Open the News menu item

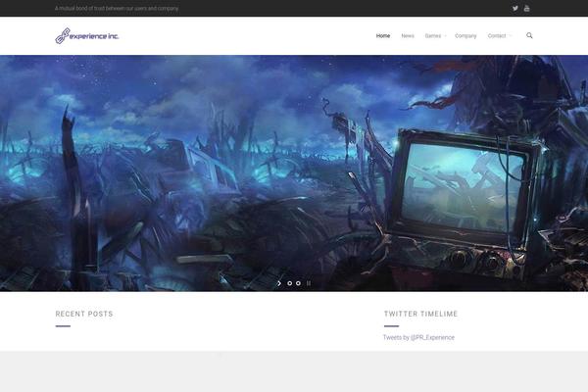[408, 36]
